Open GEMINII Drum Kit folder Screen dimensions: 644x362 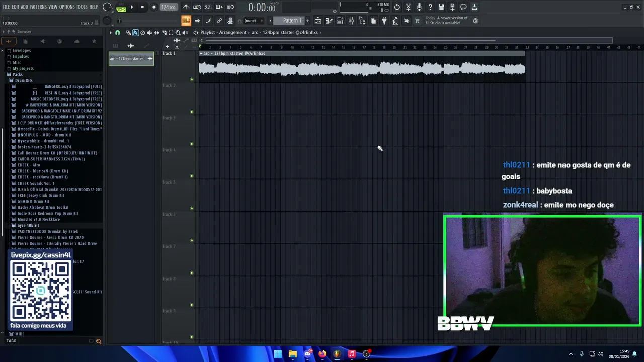click(x=33, y=202)
